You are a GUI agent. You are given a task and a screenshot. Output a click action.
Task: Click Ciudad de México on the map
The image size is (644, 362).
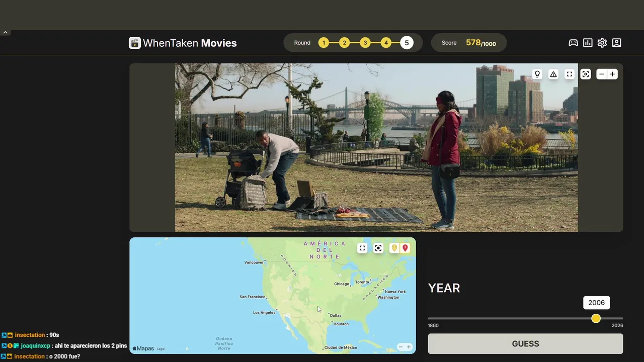tap(341, 347)
